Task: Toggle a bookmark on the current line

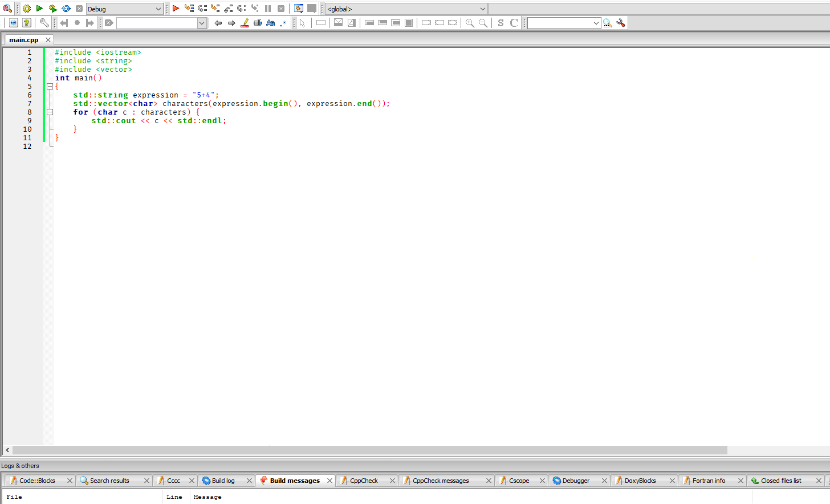Action: click(77, 23)
